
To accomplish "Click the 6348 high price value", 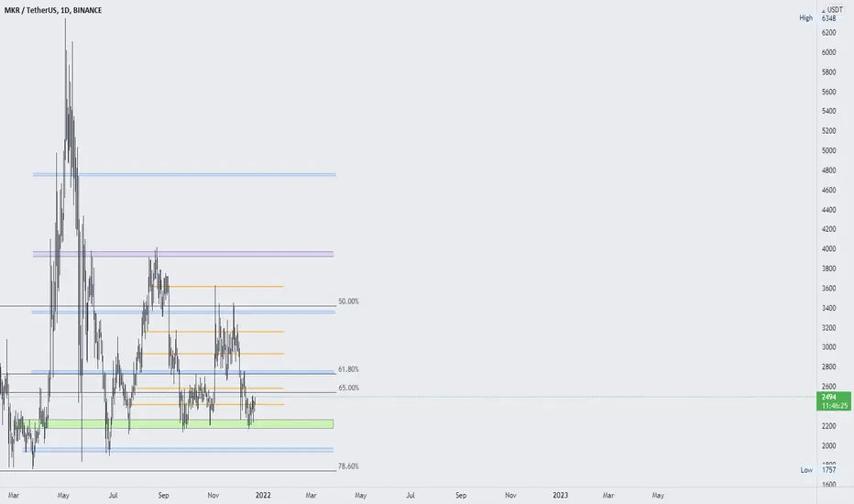I will pyautogui.click(x=828, y=18).
